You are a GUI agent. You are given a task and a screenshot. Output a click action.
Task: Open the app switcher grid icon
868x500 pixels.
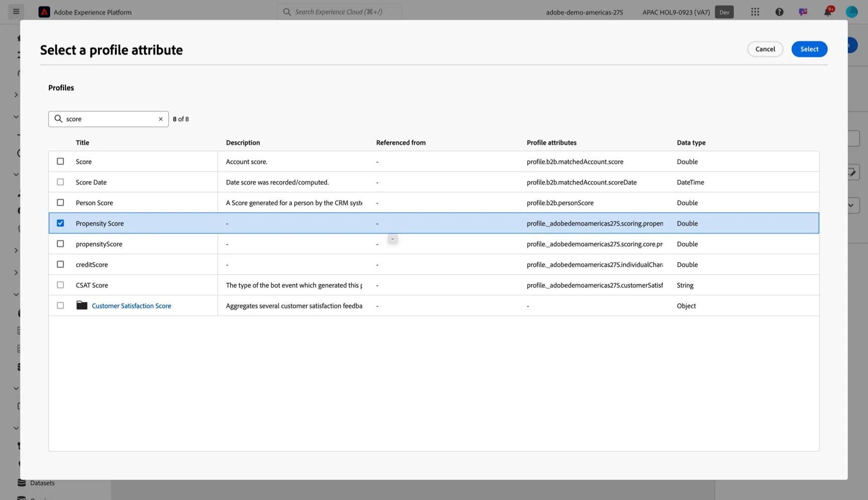pos(755,12)
